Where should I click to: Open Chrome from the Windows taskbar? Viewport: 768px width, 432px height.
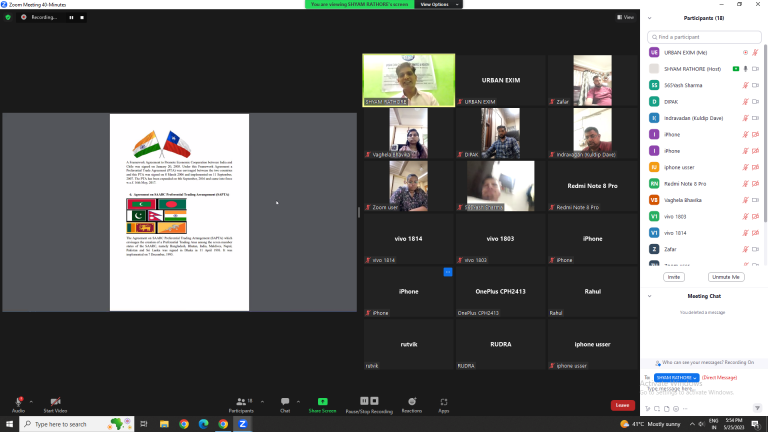pos(184,424)
